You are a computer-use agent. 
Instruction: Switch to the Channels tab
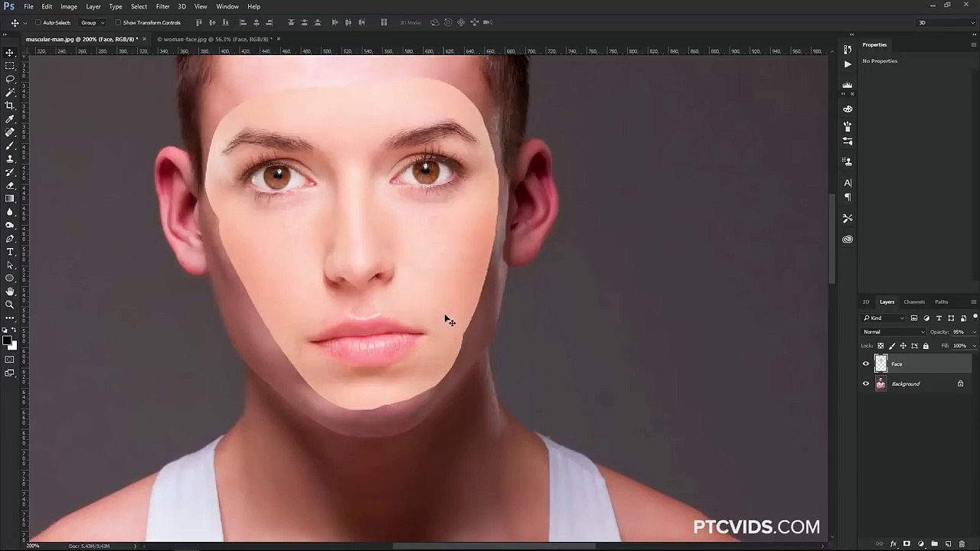tap(914, 302)
